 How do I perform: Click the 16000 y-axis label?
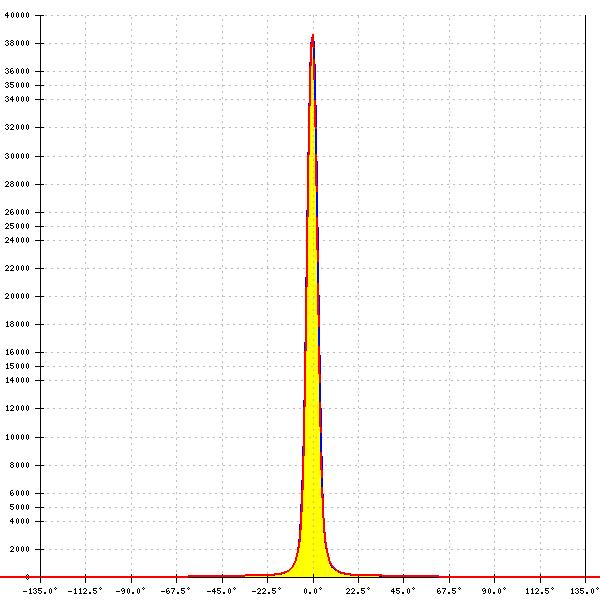(17, 352)
